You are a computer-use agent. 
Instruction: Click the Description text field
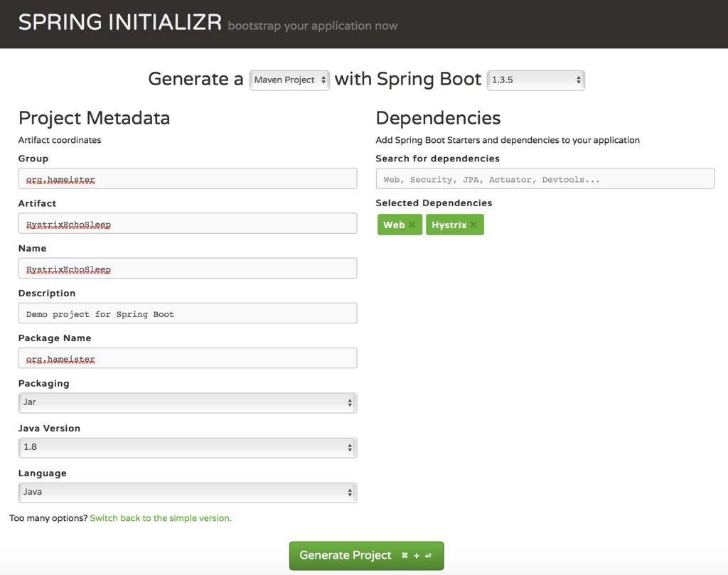coord(188,313)
